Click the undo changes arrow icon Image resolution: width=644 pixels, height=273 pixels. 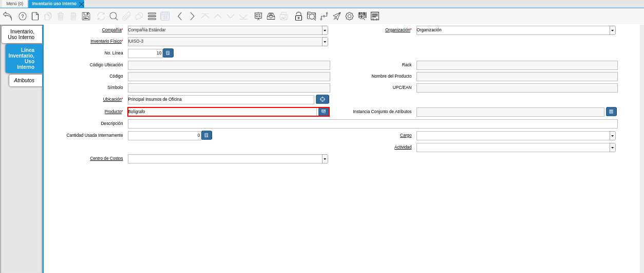8,16
